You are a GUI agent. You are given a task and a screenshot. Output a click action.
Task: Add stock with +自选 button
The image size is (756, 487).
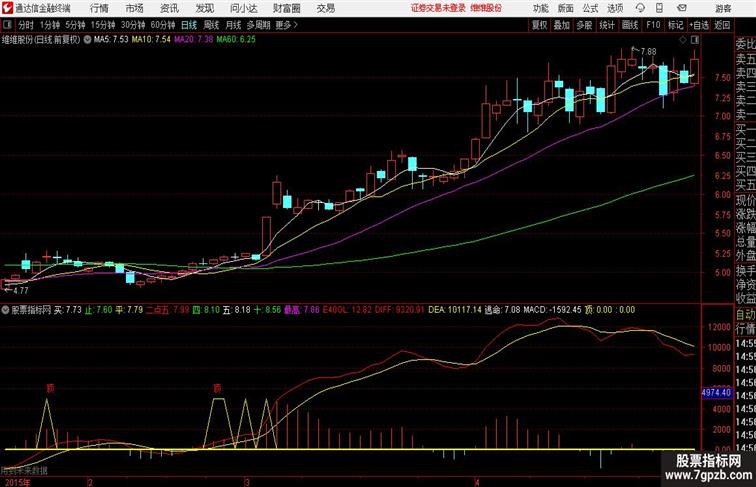click(699, 25)
